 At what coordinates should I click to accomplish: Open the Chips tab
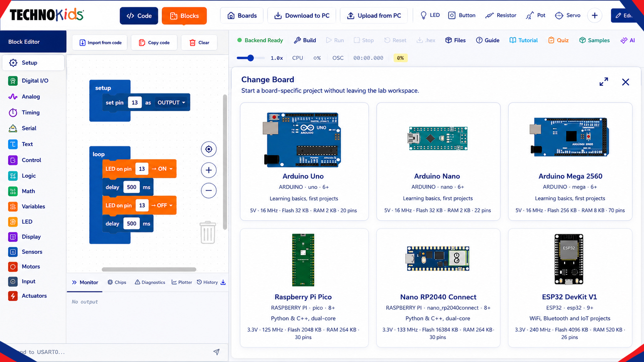click(x=117, y=282)
